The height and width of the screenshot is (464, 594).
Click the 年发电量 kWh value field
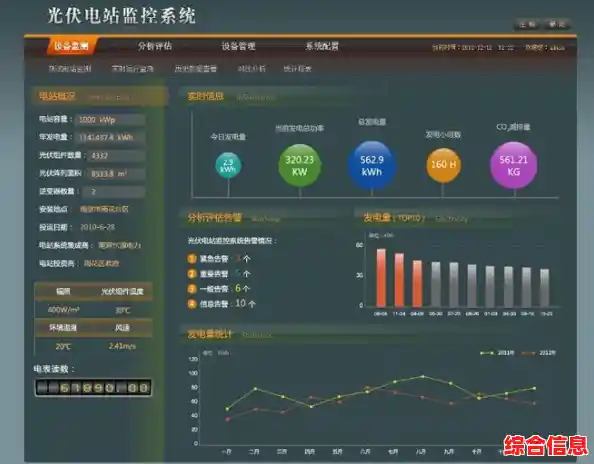(x=110, y=137)
